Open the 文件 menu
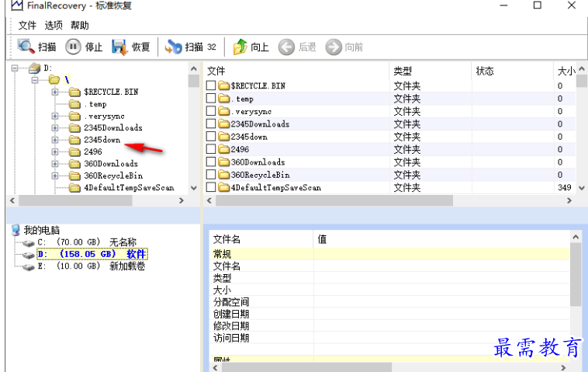The image size is (588, 372). tap(27, 26)
